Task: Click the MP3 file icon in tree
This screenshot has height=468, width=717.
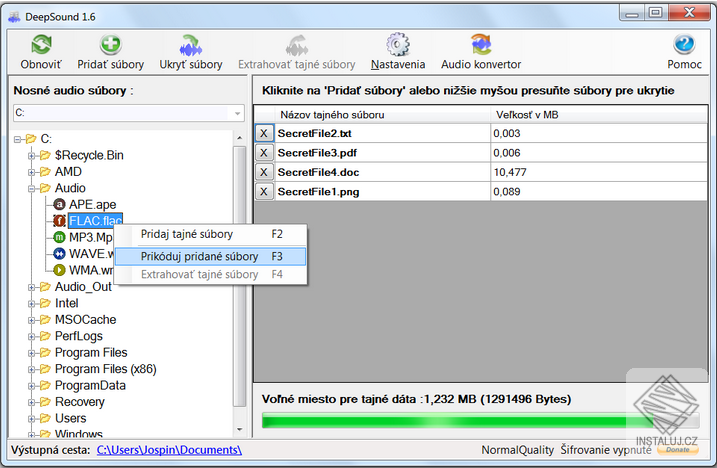Action: 59,237
